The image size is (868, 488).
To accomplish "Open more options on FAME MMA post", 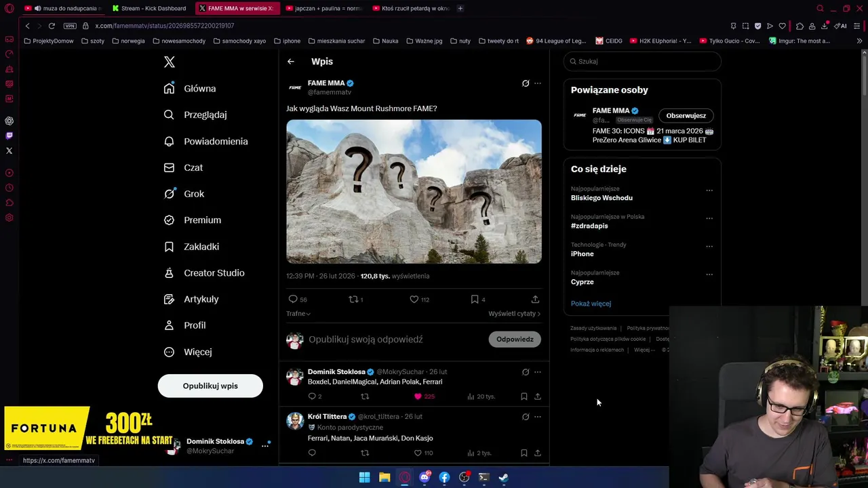I will point(538,83).
